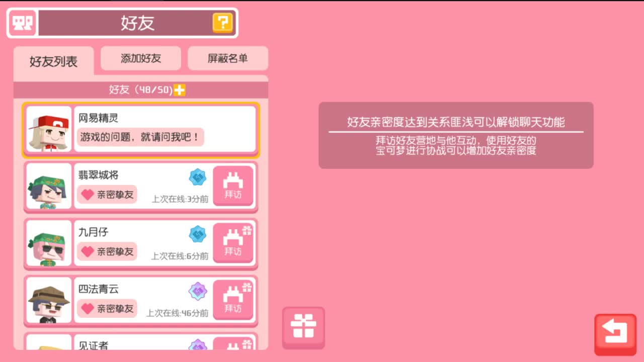Image resolution: width=644 pixels, height=362 pixels.
Task: Click the yellow question mark help icon
Action: tap(222, 23)
